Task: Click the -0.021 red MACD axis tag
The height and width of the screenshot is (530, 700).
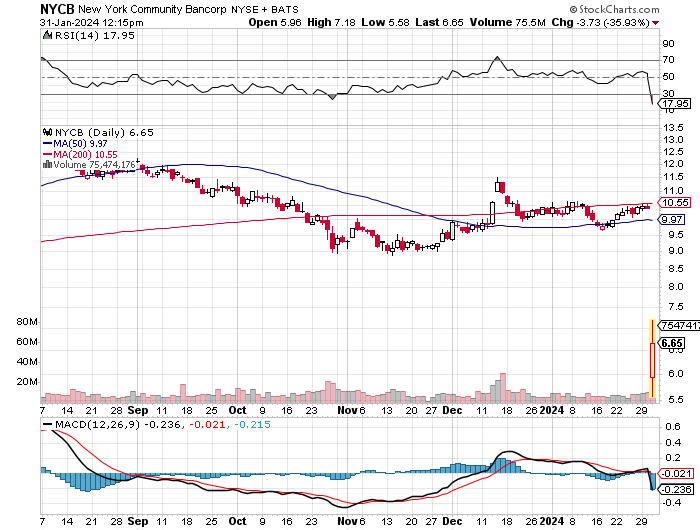Action: click(x=676, y=473)
